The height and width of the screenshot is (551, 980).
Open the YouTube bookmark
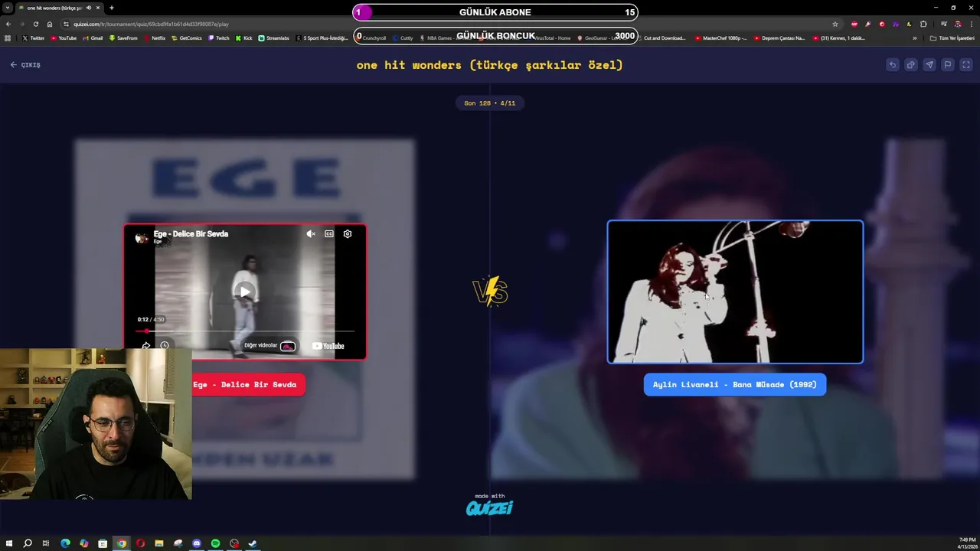[x=64, y=37]
